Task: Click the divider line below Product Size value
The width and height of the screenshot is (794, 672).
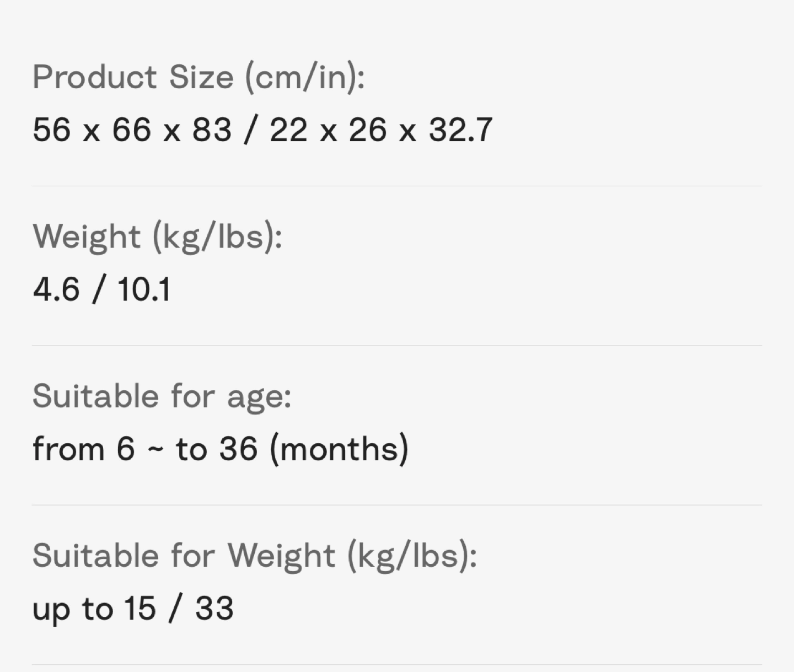Action: tap(397, 186)
